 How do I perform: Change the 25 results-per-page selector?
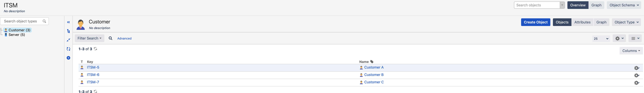(x=601, y=39)
